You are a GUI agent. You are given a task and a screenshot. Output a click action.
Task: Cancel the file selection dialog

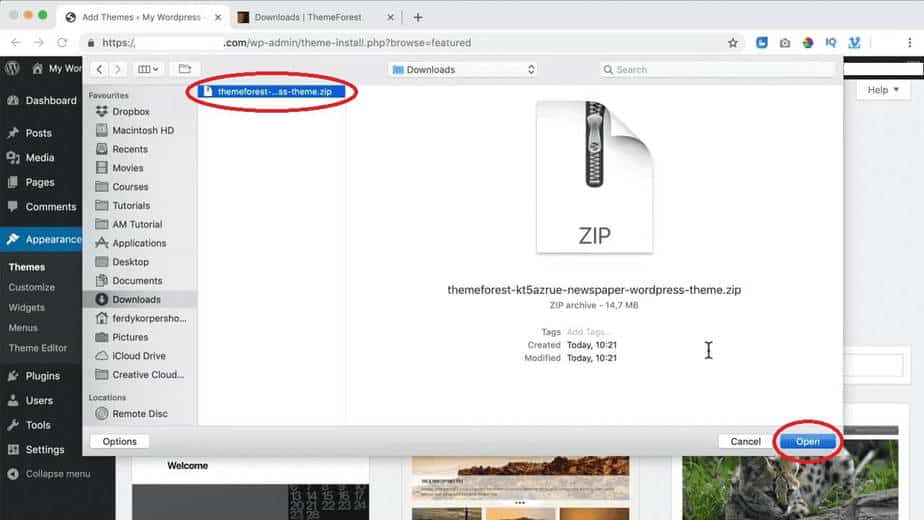(745, 441)
